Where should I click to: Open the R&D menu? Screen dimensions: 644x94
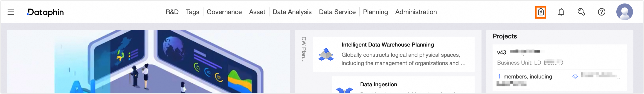172,12
